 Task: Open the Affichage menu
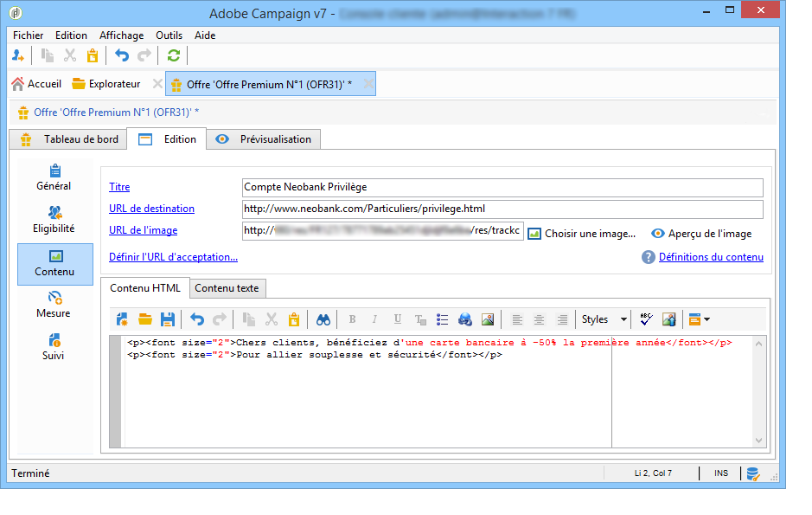122,35
